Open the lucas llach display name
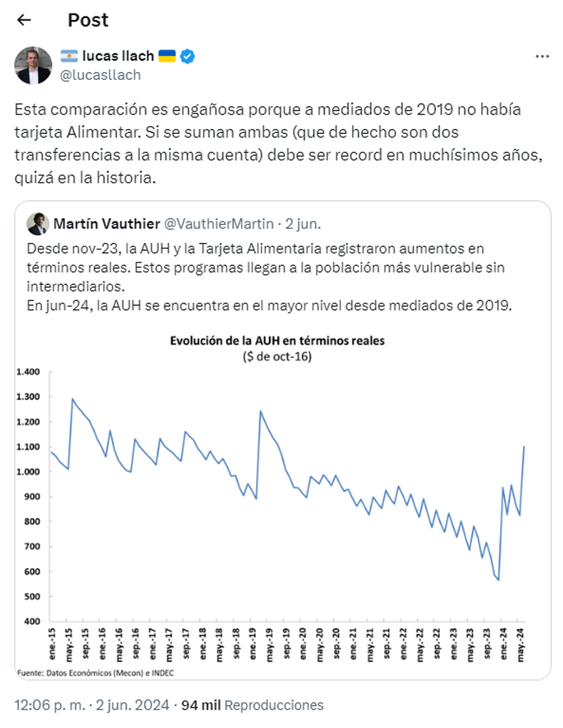This screenshot has width=563, height=728. click(118, 56)
